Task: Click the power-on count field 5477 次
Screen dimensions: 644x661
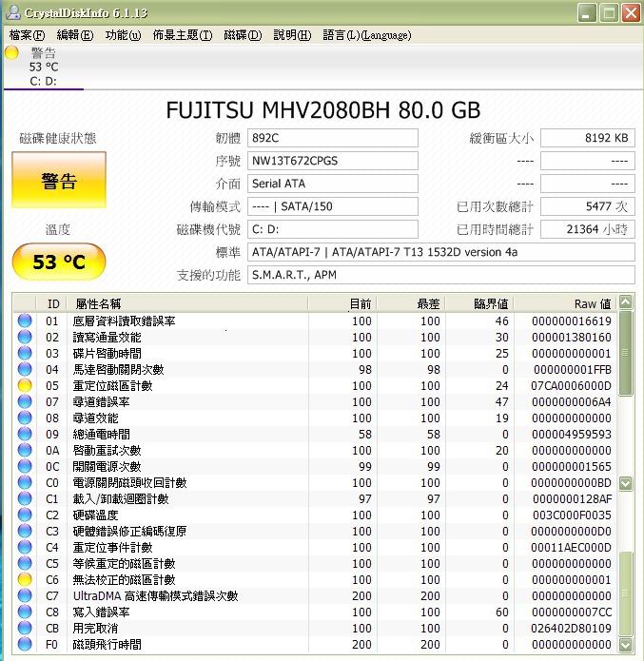Action: point(588,206)
